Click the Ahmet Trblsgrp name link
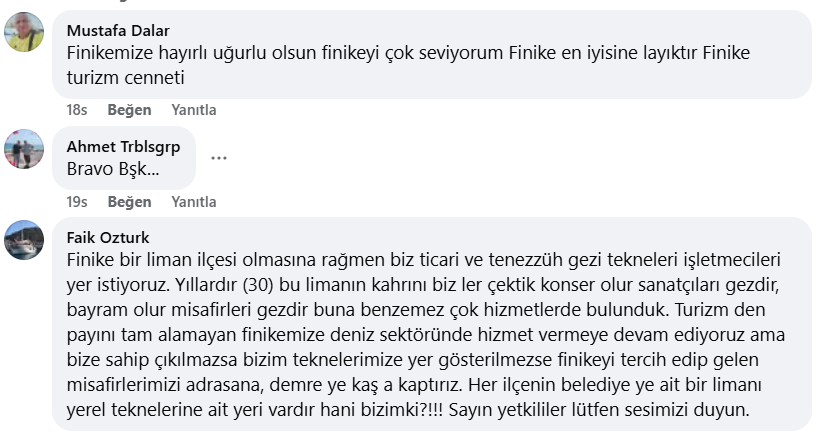818x434 pixels. point(123,146)
